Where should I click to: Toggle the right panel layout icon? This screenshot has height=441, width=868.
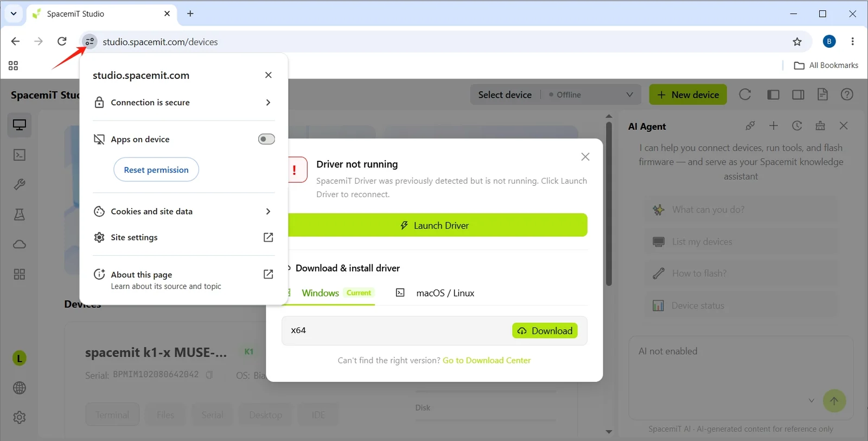(798, 94)
